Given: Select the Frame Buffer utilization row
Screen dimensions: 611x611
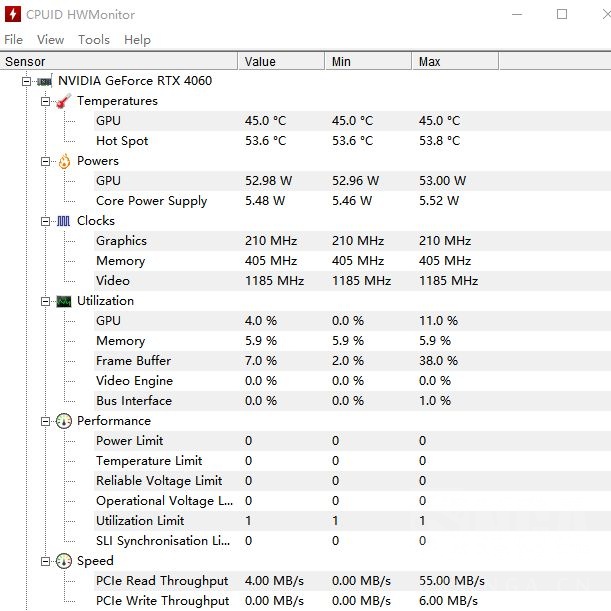Looking at the screenshot, I should point(133,361).
